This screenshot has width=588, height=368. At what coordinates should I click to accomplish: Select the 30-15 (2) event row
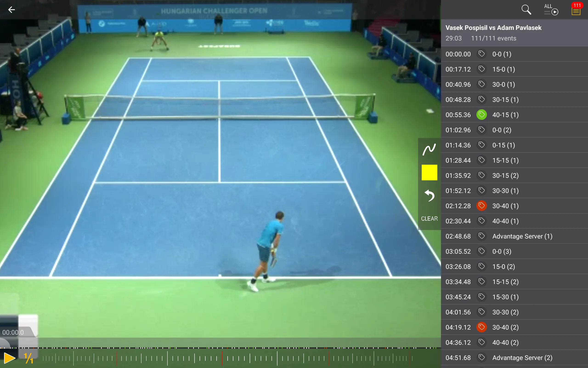pos(514,175)
